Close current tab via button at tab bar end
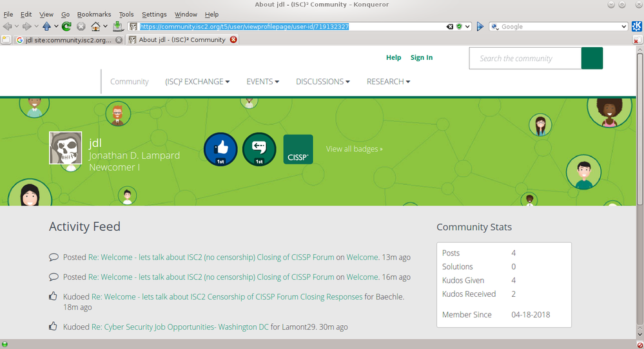The height and width of the screenshot is (349, 644). tap(637, 40)
